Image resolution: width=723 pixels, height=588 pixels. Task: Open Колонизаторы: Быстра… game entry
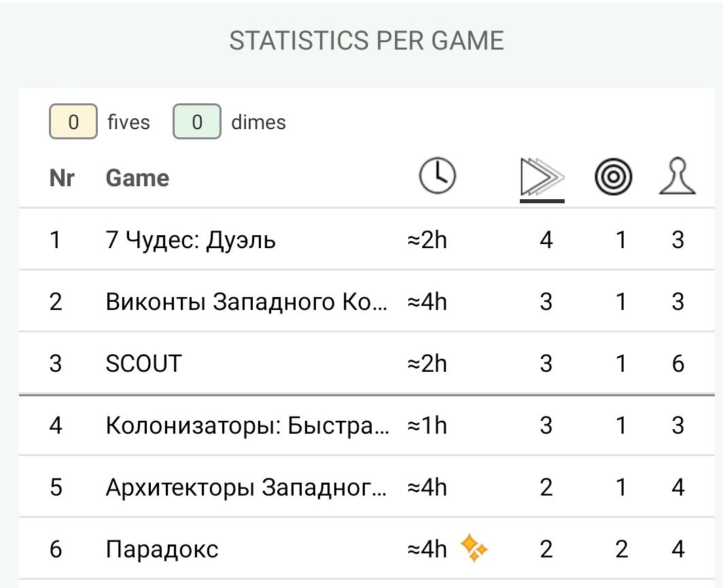247,426
